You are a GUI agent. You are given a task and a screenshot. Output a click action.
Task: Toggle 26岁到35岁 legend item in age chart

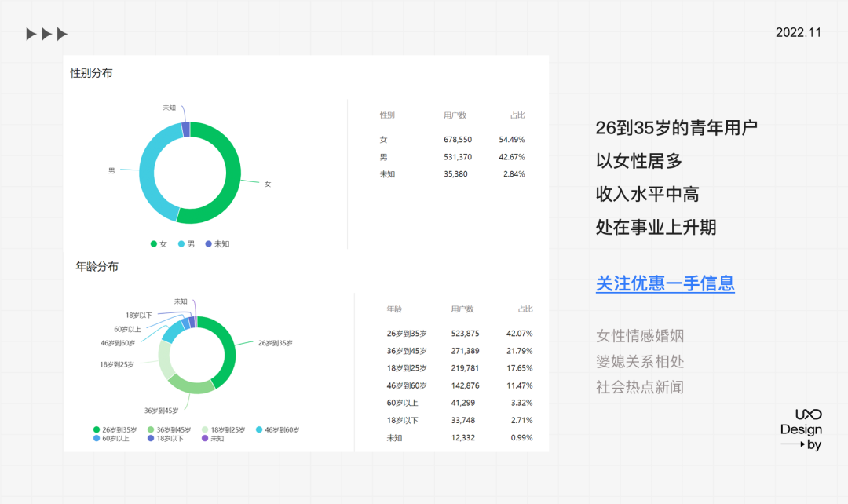click(x=115, y=429)
